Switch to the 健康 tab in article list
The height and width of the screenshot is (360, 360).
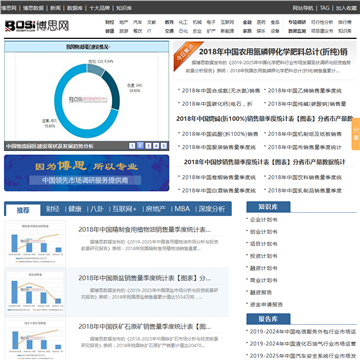tap(75, 209)
